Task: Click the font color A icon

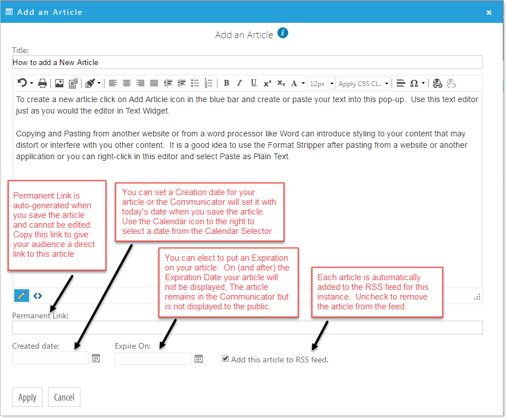Action: coord(294,83)
